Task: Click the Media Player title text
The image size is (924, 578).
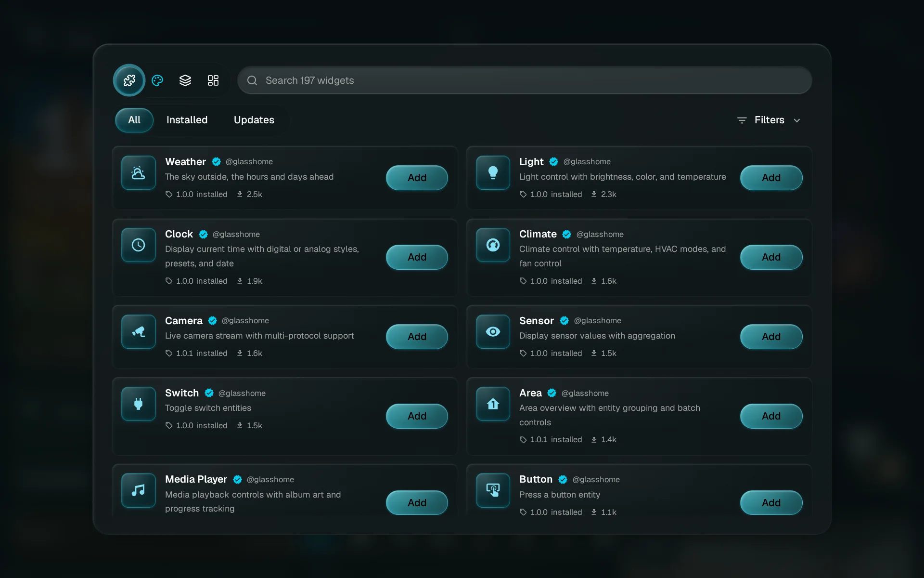Action: [x=196, y=479]
